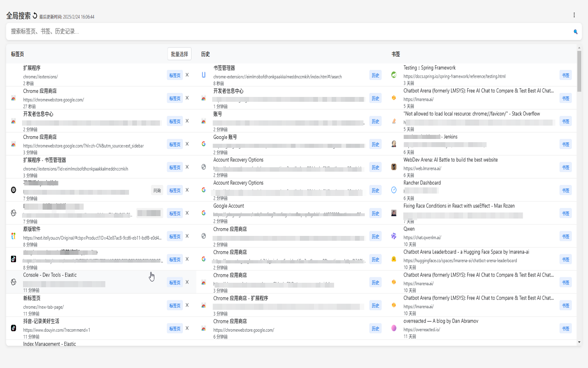The image size is (588, 368).
Task: Open the 新标签页 tab entry title
Action: pyautogui.click(x=32, y=298)
